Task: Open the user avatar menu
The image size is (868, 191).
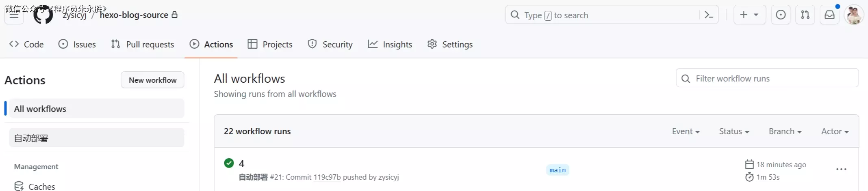Action: pyautogui.click(x=853, y=15)
